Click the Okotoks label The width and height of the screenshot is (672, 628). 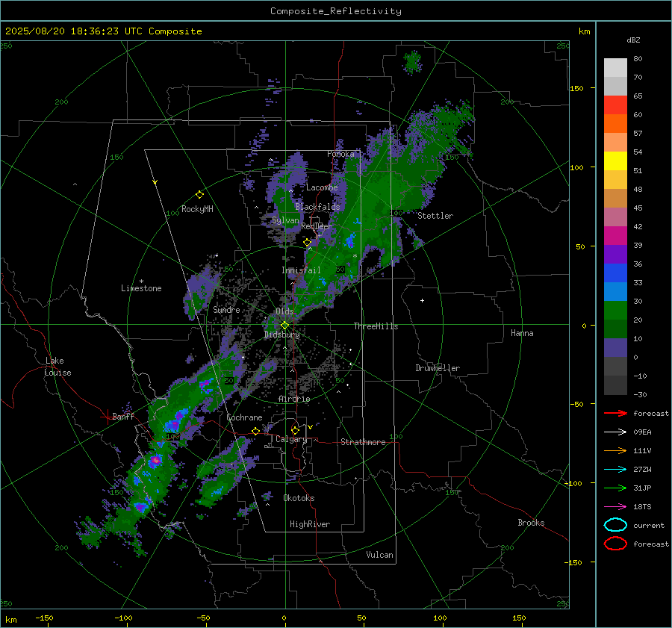click(x=299, y=498)
